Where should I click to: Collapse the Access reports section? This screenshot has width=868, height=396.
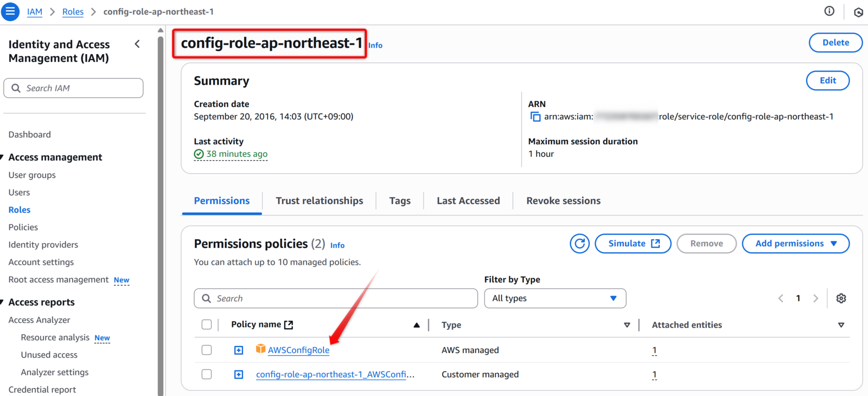tap(2, 302)
